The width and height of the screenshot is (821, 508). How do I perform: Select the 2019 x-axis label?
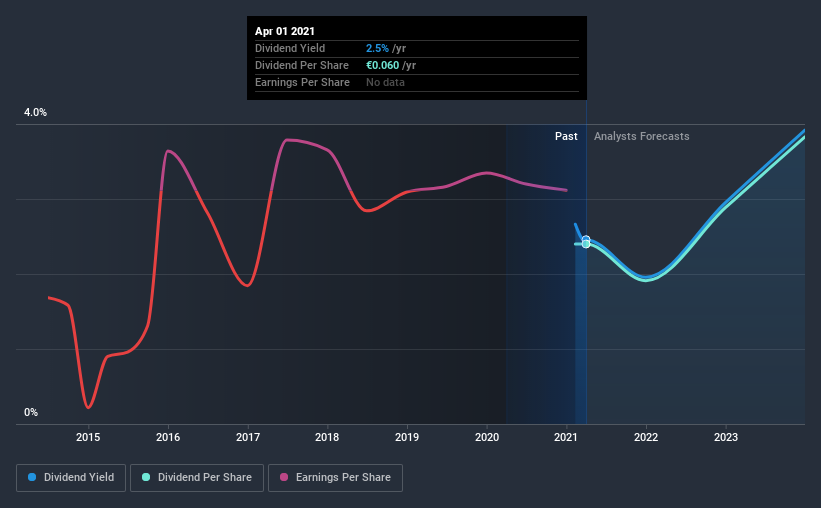(407, 437)
